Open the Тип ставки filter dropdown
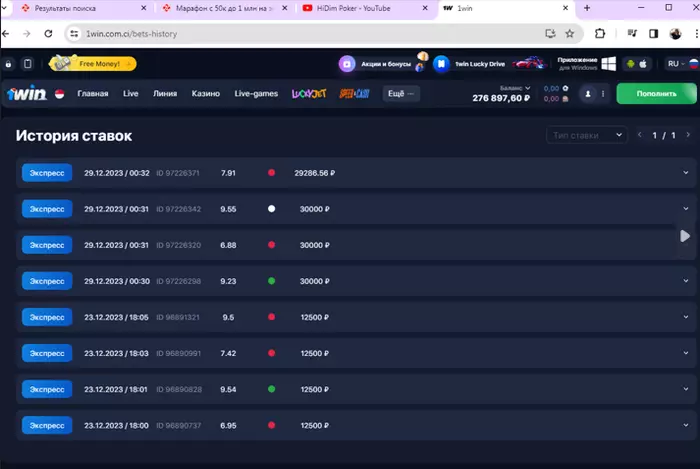Viewport: 700px width, 469px height. [x=587, y=135]
